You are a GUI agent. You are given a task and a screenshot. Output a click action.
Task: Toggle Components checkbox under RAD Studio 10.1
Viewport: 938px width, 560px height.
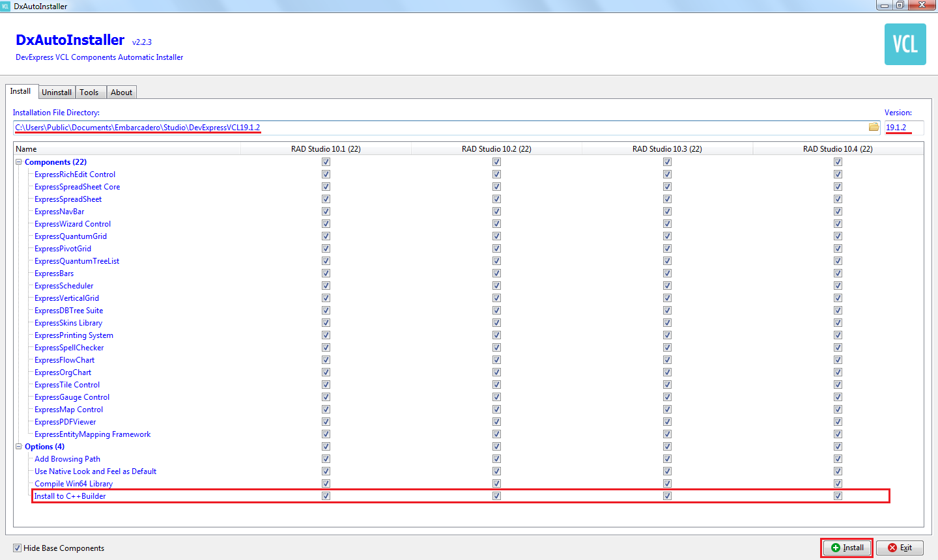point(326,162)
